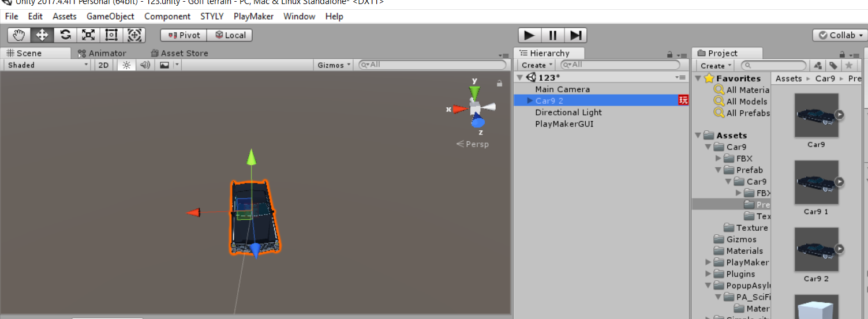Open Project Create dropdown

(716, 66)
